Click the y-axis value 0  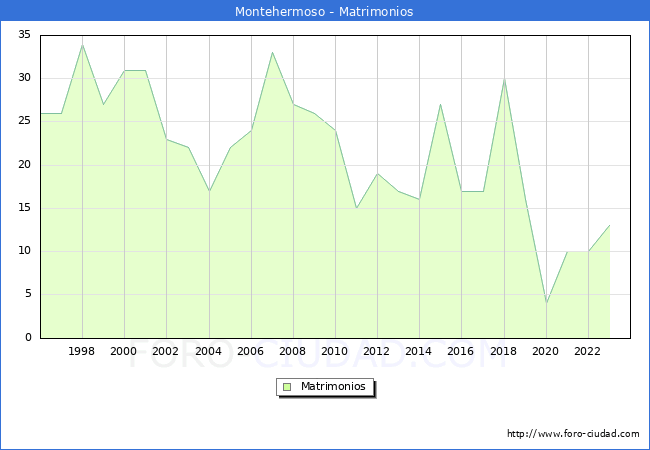(x=28, y=337)
